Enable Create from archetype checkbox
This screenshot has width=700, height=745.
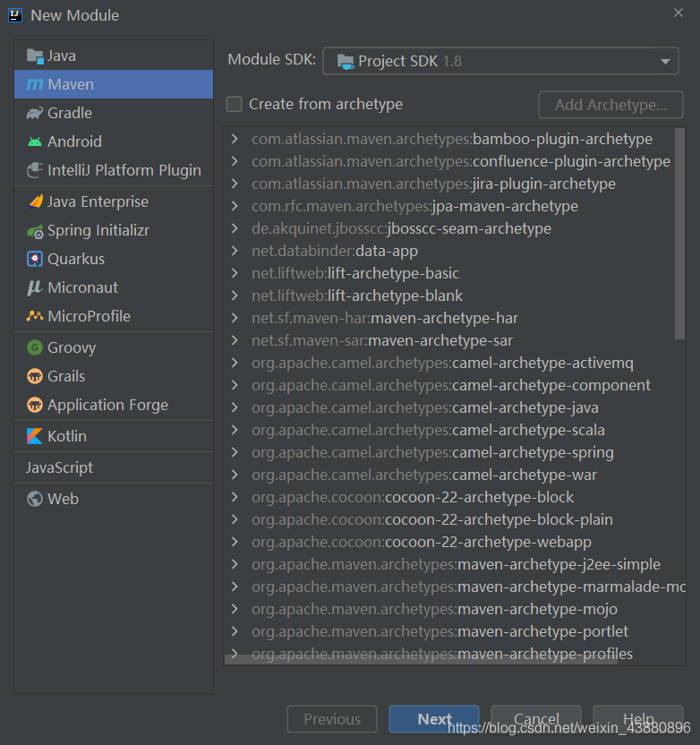235,104
